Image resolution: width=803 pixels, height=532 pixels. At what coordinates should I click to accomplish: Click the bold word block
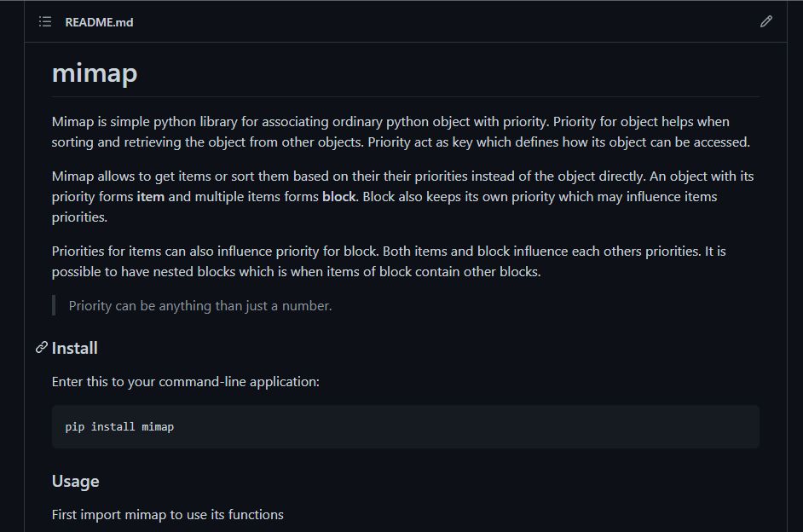tap(338, 197)
